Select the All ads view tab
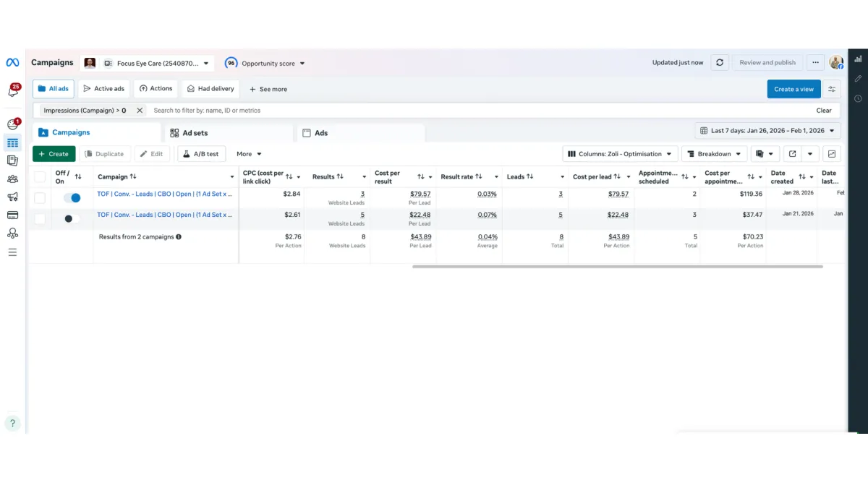This screenshot has width=868, height=488. [53, 89]
